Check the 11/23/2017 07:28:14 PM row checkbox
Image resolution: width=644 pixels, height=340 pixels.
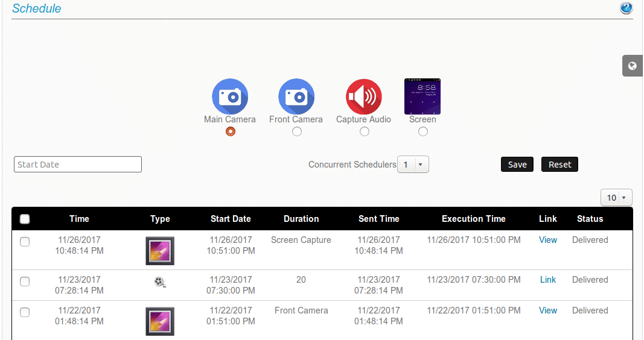click(x=25, y=282)
